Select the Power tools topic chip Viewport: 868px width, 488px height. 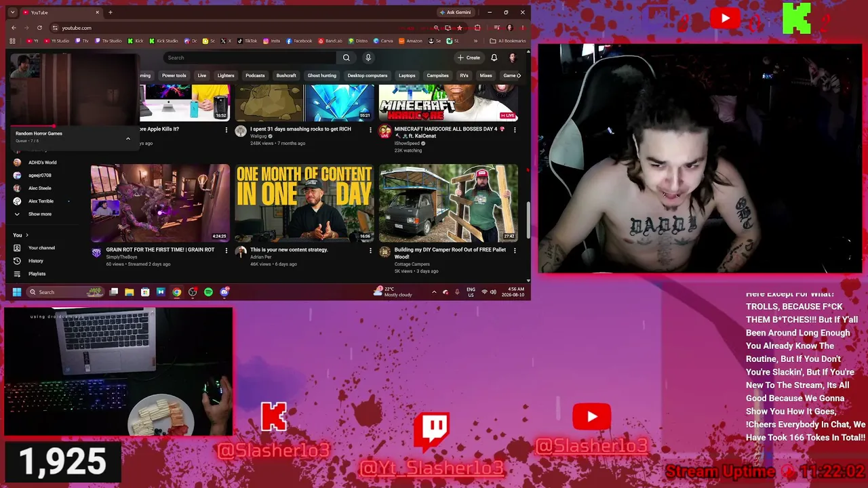point(174,75)
